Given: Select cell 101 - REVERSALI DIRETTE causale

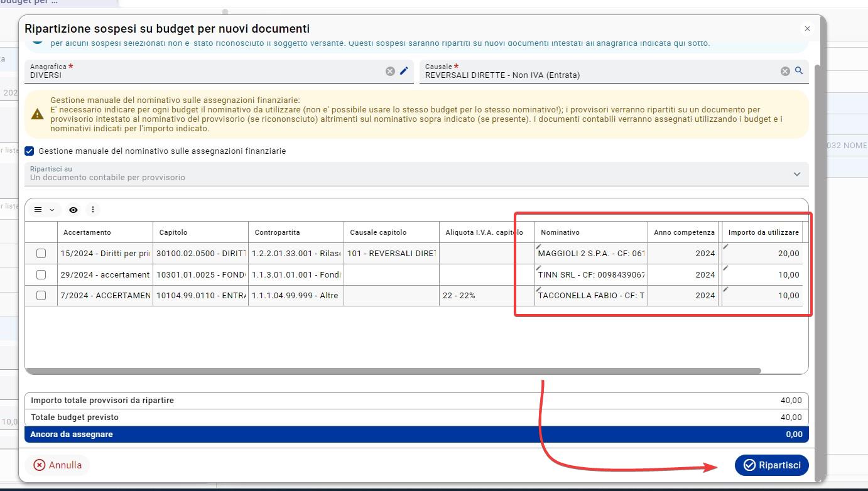Looking at the screenshot, I should pos(391,254).
